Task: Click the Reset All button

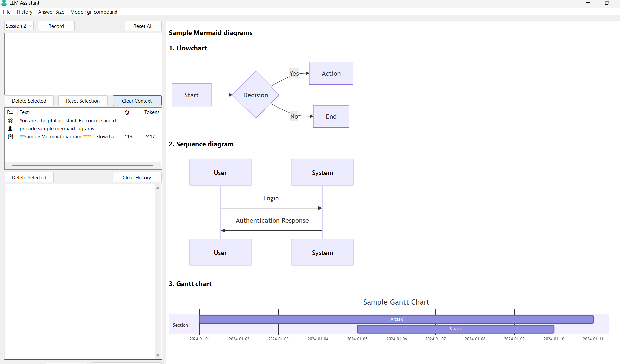Action: [x=143, y=26]
